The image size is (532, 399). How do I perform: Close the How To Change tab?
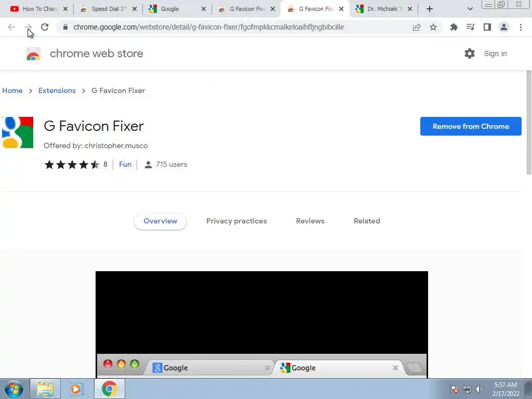tap(65, 9)
